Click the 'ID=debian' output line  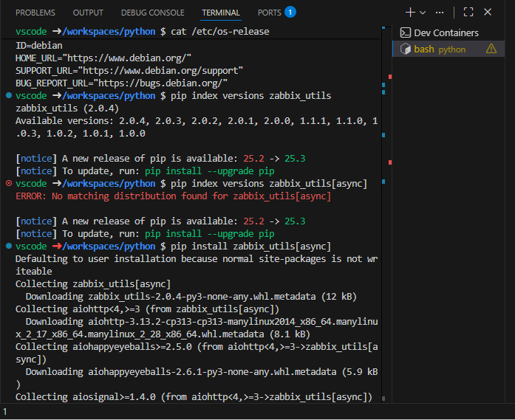tap(39, 45)
